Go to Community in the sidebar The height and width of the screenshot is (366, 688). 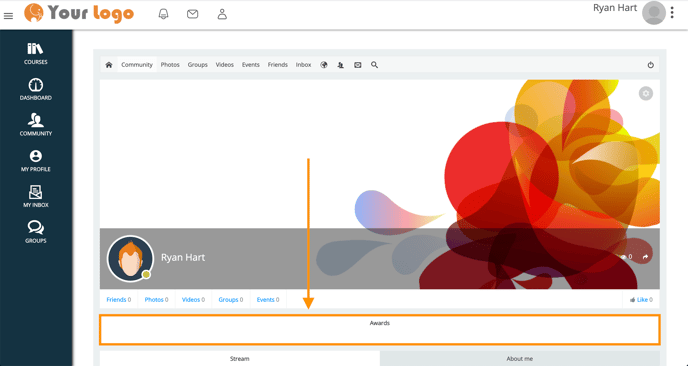(x=36, y=125)
